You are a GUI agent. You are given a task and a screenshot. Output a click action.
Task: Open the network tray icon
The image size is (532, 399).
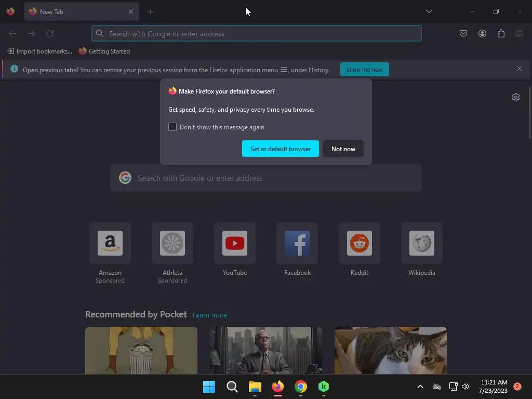[453, 387]
